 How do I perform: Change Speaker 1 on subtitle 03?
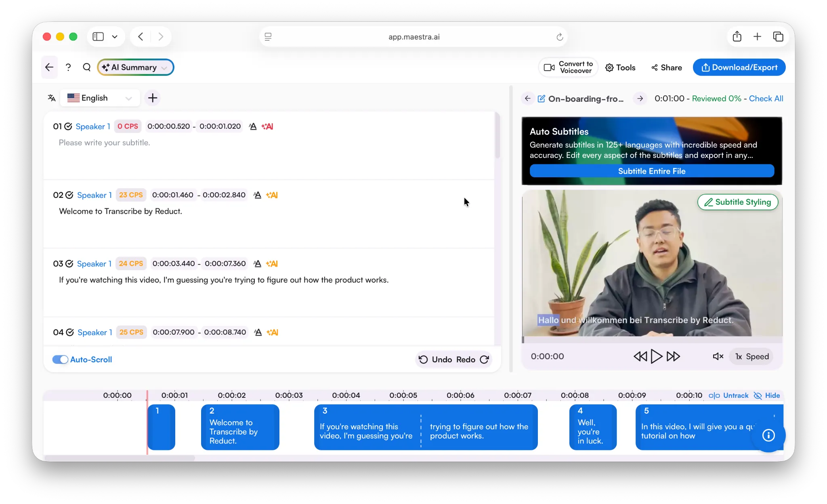coord(94,264)
